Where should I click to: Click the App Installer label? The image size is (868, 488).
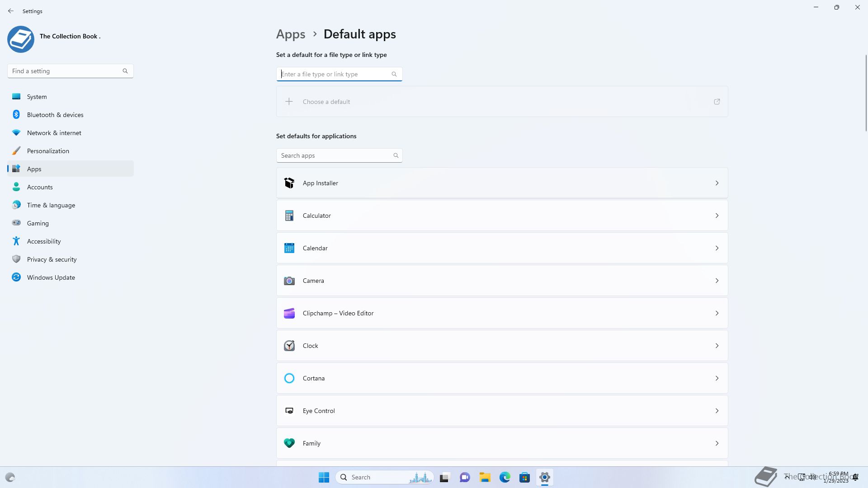(x=321, y=183)
